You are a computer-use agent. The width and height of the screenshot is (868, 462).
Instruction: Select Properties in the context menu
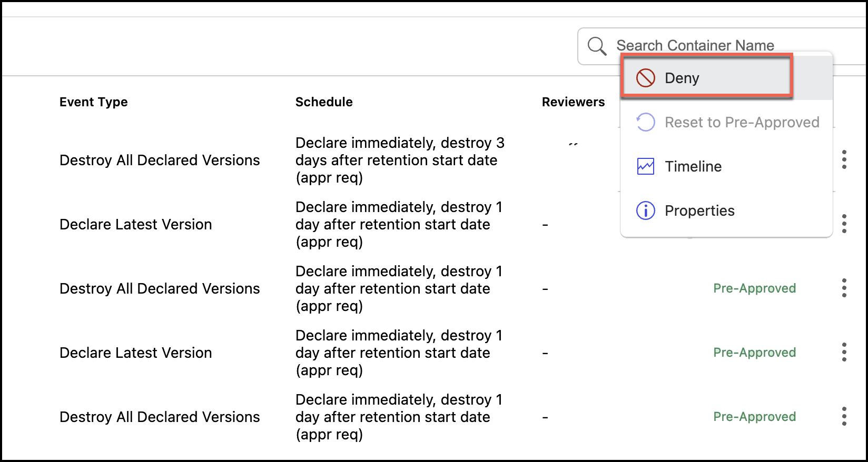(x=699, y=210)
